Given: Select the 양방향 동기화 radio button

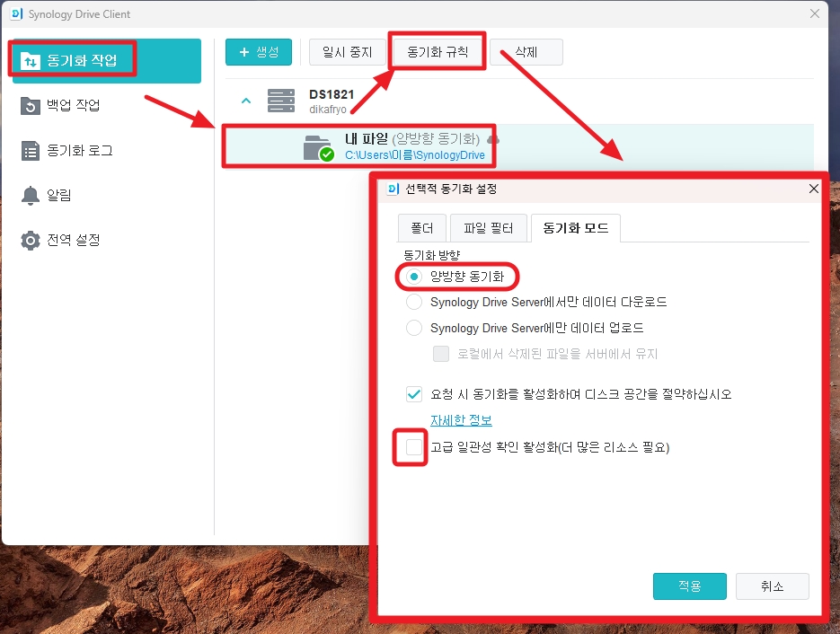Looking at the screenshot, I should [x=413, y=277].
